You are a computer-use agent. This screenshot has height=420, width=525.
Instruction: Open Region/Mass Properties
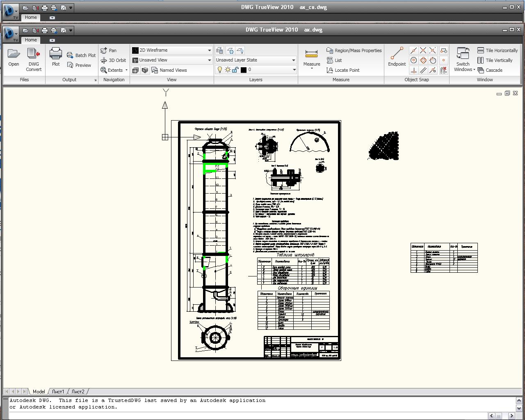point(354,50)
